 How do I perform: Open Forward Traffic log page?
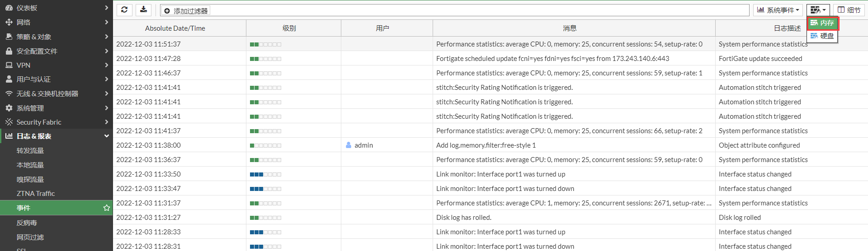(x=30, y=151)
